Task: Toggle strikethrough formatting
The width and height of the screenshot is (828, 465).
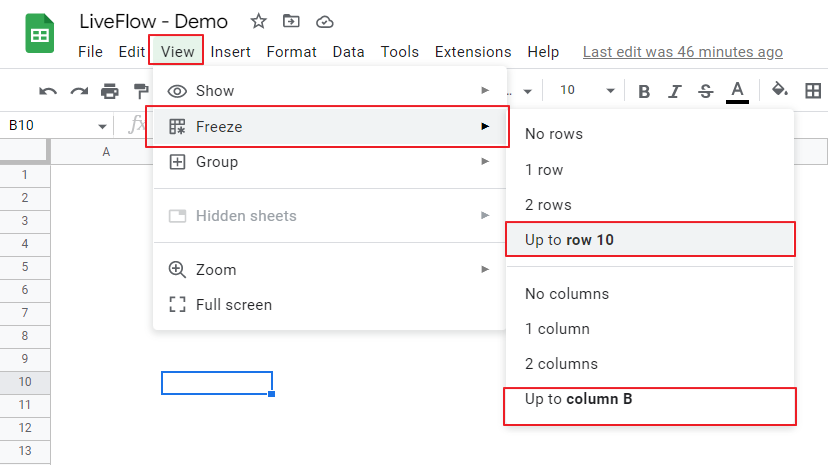Action: (x=705, y=91)
